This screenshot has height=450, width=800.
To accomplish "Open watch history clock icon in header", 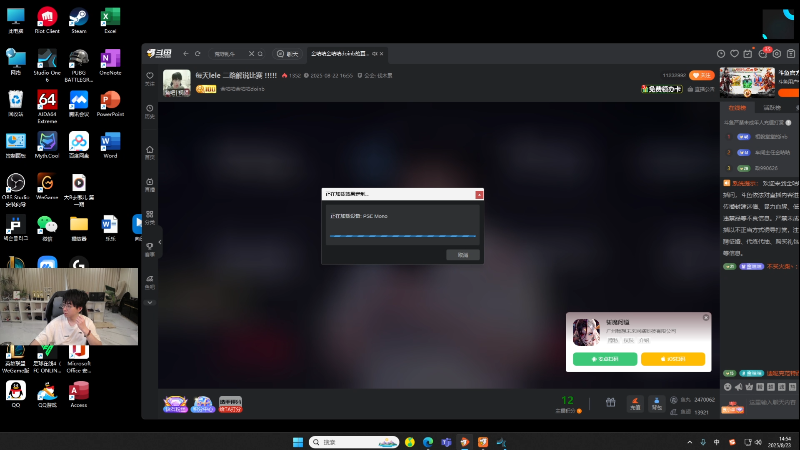I will (x=721, y=54).
